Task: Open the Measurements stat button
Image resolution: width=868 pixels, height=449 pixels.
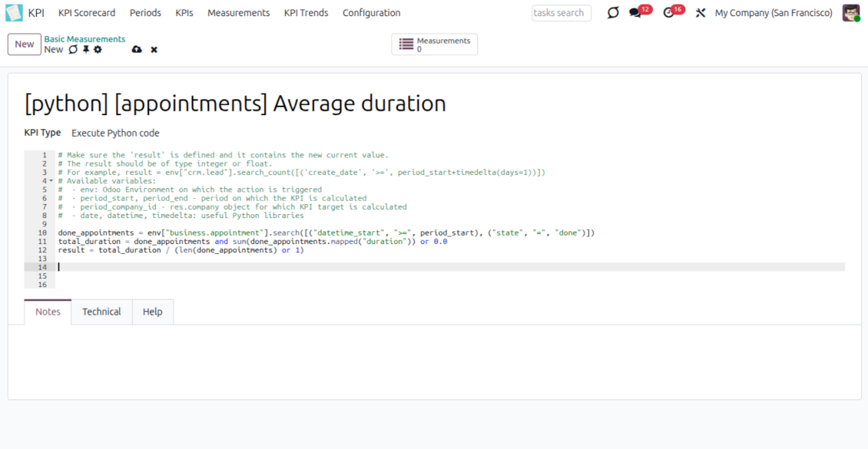Action: (x=434, y=45)
